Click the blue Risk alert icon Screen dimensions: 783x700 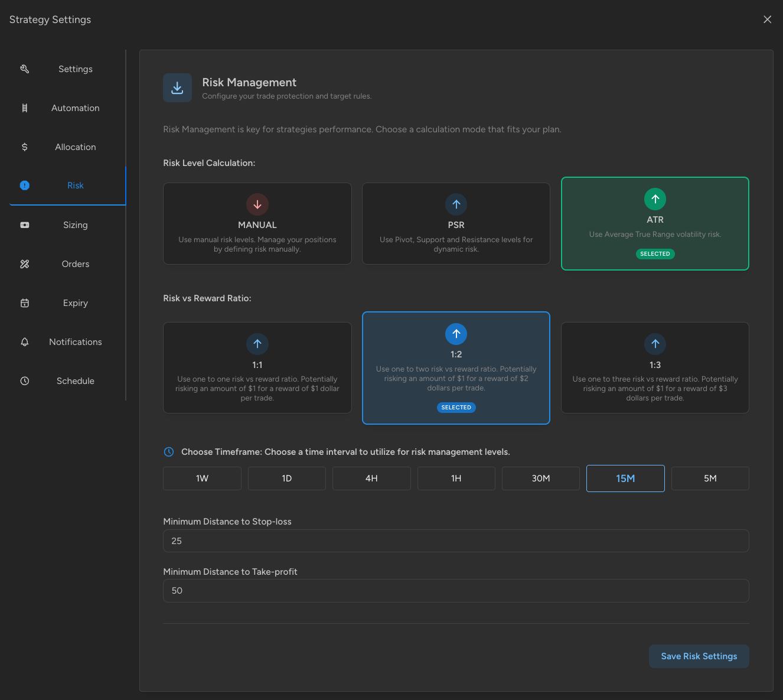(25, 185)
